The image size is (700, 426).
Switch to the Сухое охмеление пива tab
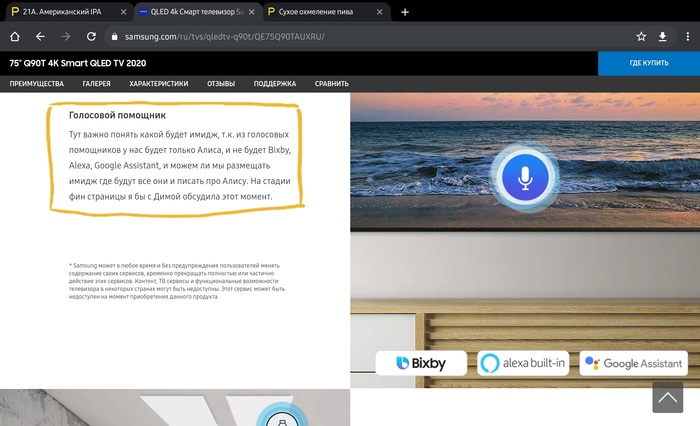pos(320,12)
